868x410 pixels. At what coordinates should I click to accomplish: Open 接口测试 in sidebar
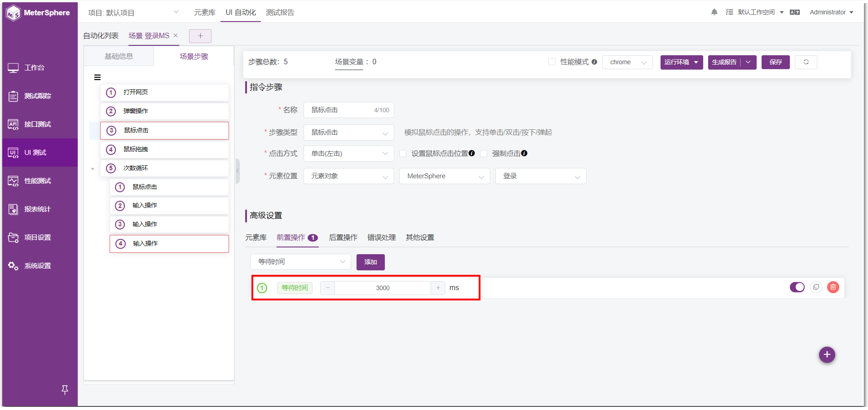pyautogui.click(x=40, y=124)
